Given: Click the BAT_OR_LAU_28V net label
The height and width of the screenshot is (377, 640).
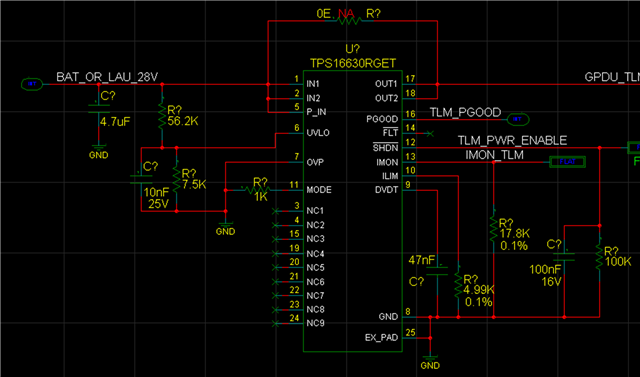Looking at the screenshot, I should tap(107, 77).
